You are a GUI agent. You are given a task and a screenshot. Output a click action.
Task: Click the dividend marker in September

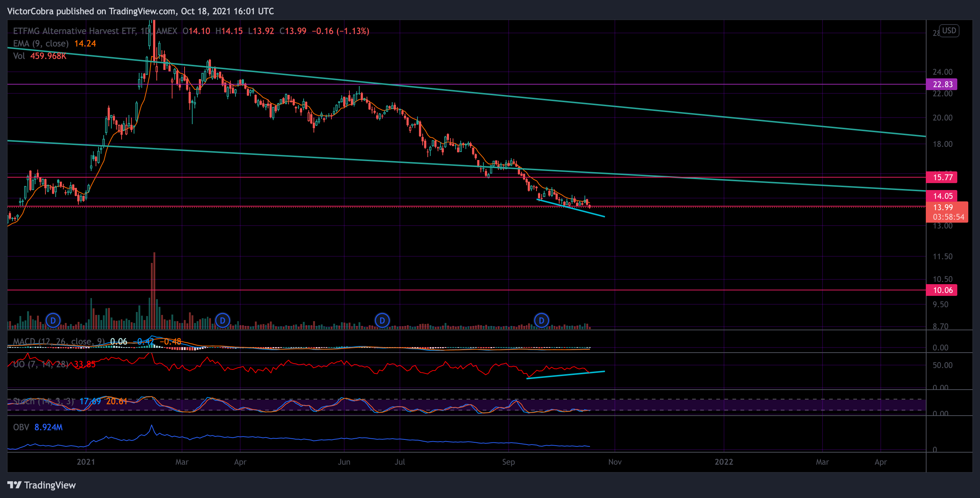[x=541, y=321]
